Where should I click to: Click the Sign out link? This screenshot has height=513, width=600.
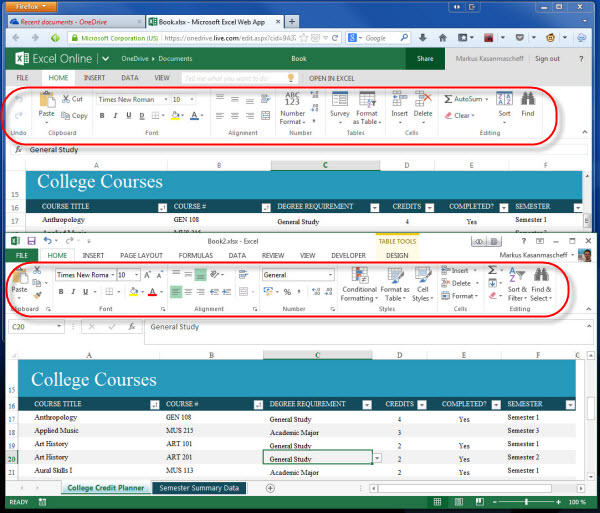pos(547,59)
